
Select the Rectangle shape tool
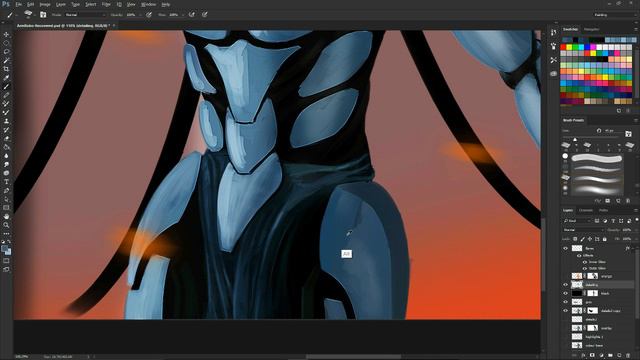(x=6, y=208)
